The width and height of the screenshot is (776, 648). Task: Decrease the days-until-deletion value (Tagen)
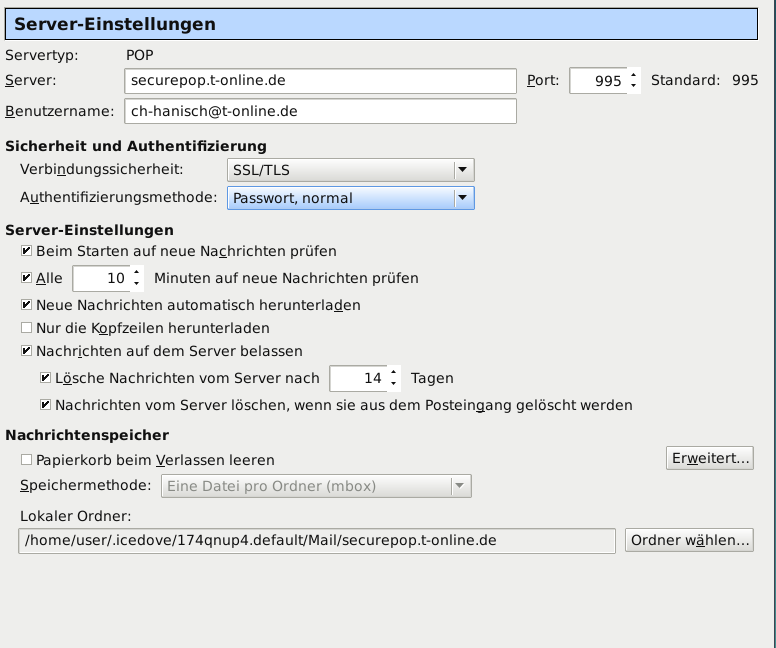[x=393, y=384]
